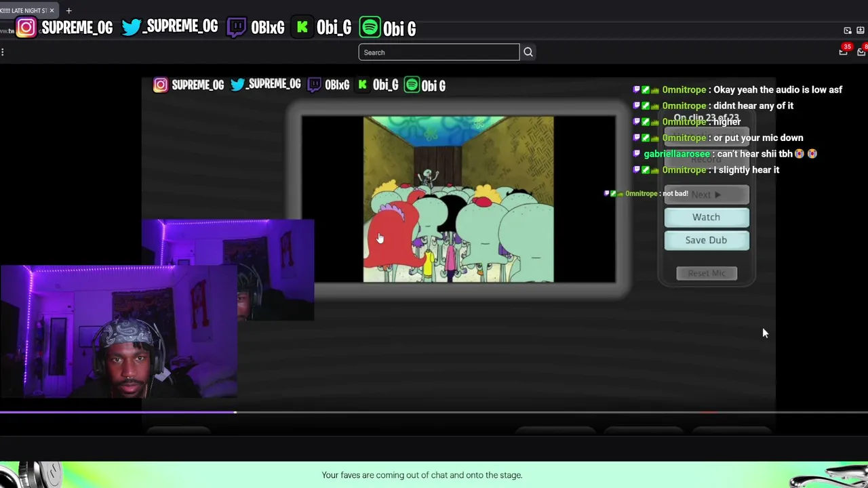Click the Search input field
Viewport: 868px width, 488px height.
click(439, 52)
